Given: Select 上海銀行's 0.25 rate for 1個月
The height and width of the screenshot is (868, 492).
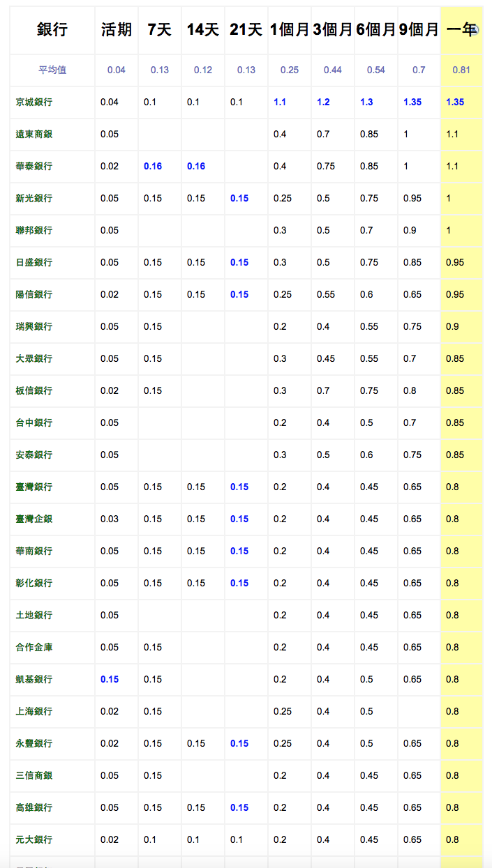Looking at the screenshot, I should pos(283,711).
